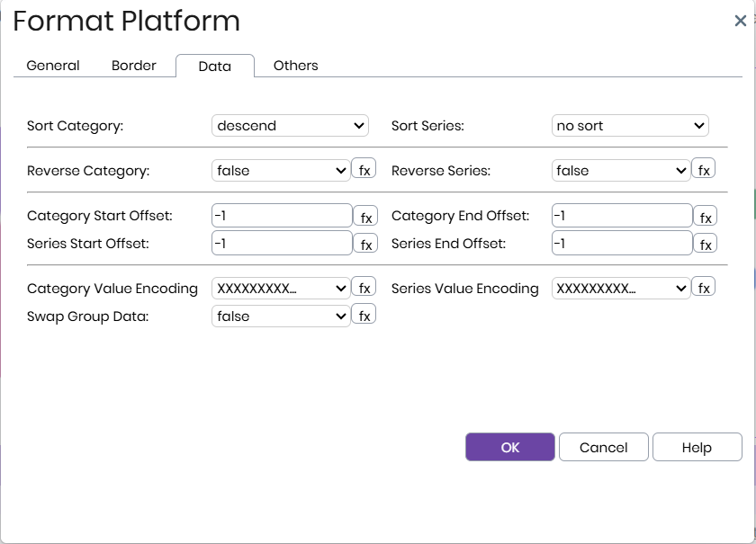
Task: Focus the Category End Offset field
Action: click(622, 216)
